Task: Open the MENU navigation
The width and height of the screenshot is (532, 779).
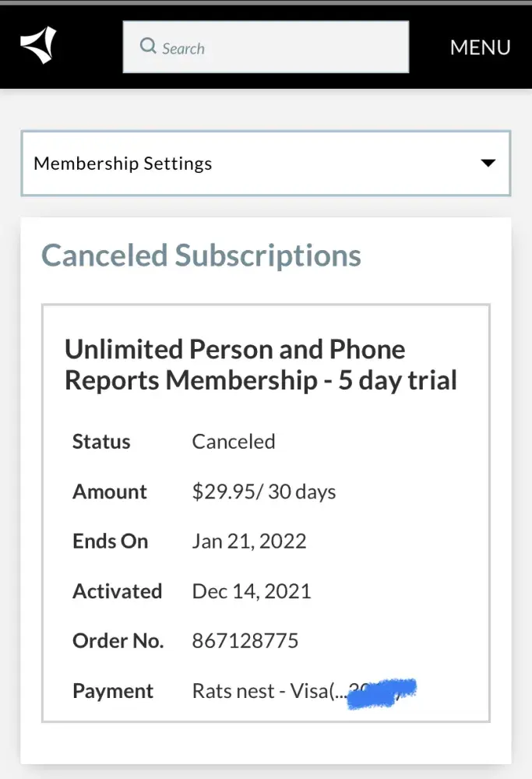Action: (480, 47)
